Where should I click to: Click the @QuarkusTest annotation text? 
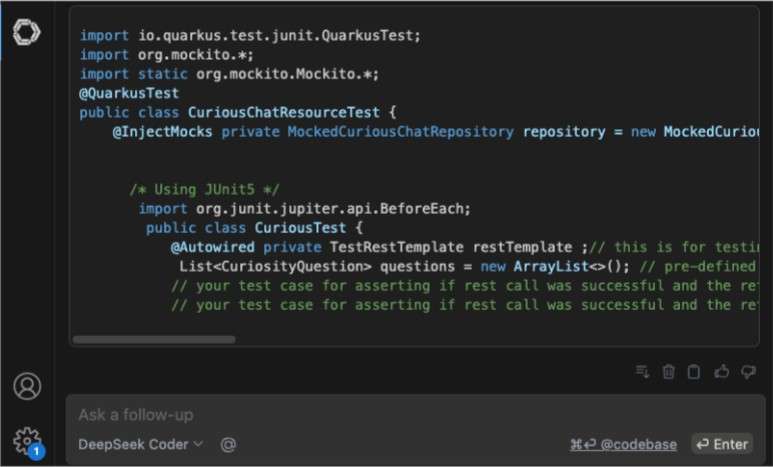[129, 93]
